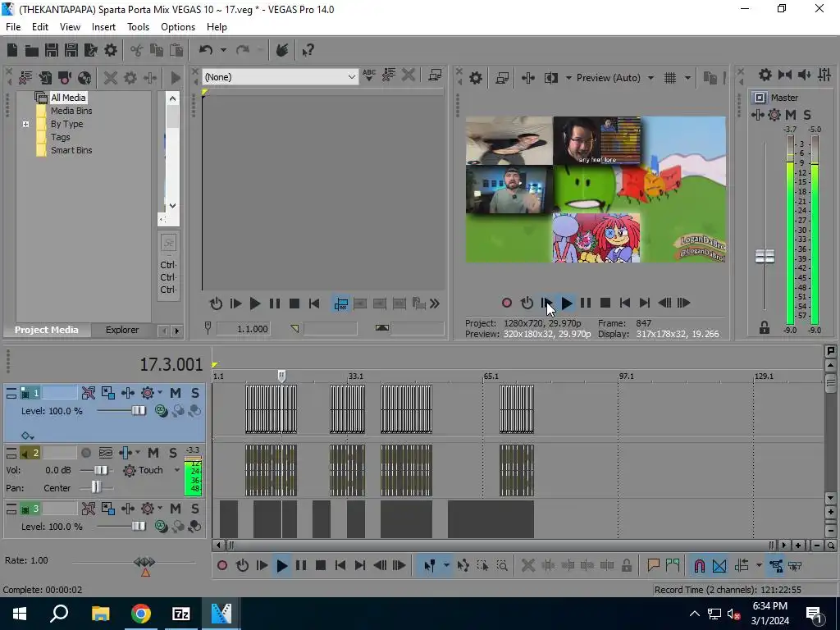This screenshot has width=840, height=630.
Task: Click the Downmix Output icon on the Master bus
Action: pos(785,75)
